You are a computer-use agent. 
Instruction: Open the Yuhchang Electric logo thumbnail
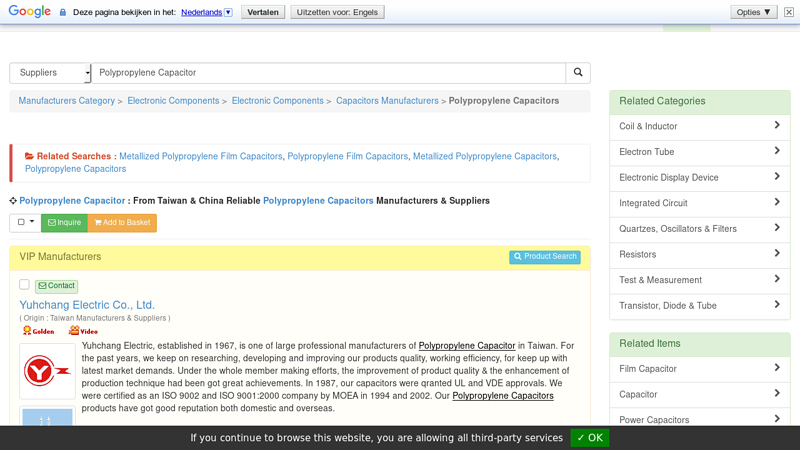(x=47, y=371)
